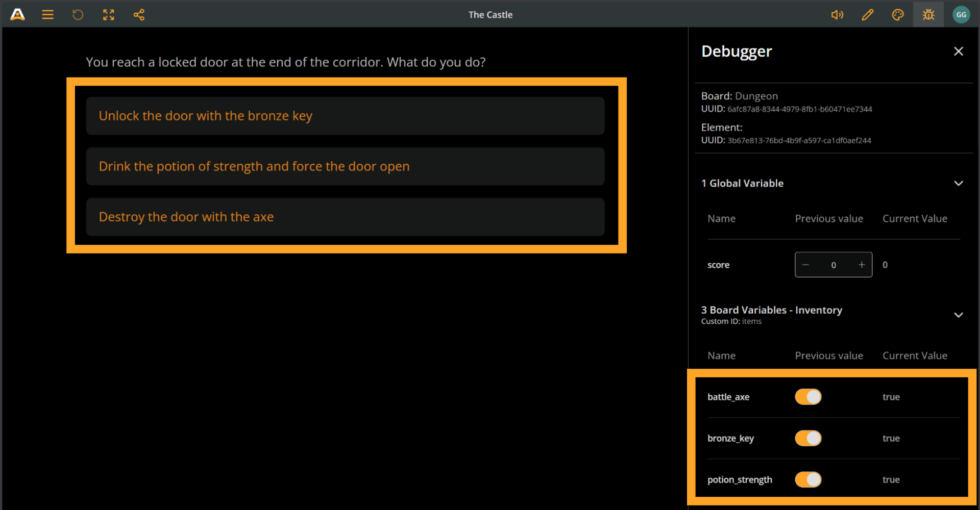Collapse the Board Variables Inventory section

coord(959,315)
